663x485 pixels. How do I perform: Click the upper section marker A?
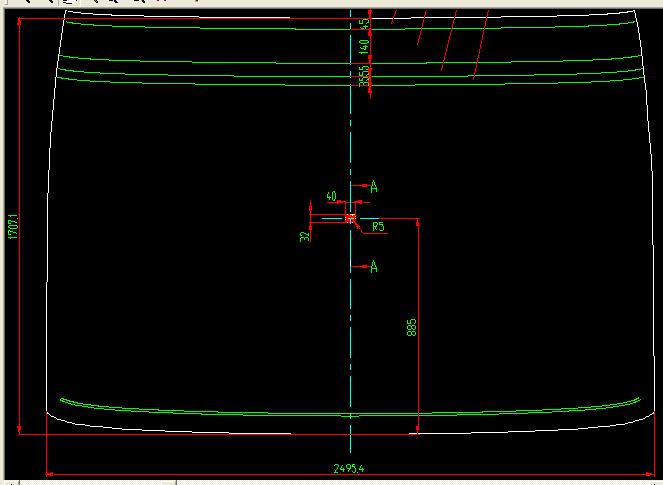tap(374, 187)
